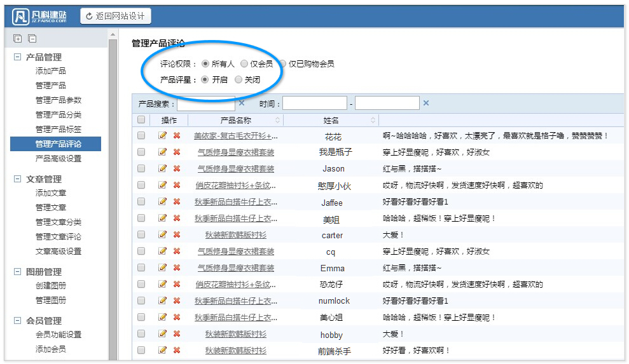Tick the checkbox for the Jaffee comment row

[x=141, y=201]
